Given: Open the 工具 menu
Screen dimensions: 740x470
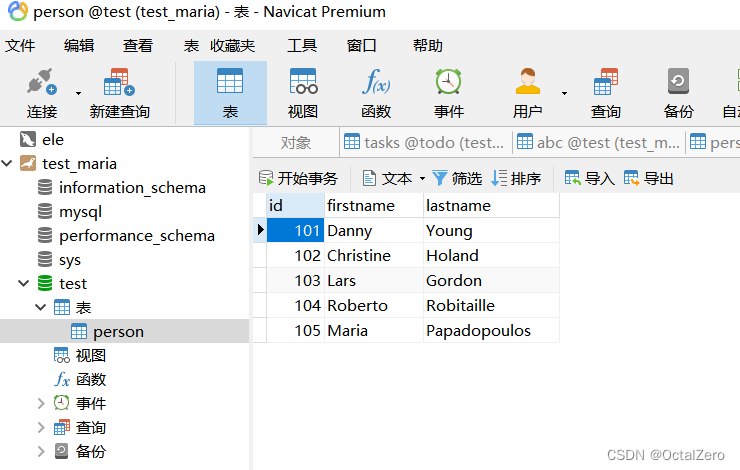Looking at the screenshot, I should coord(302,46).
